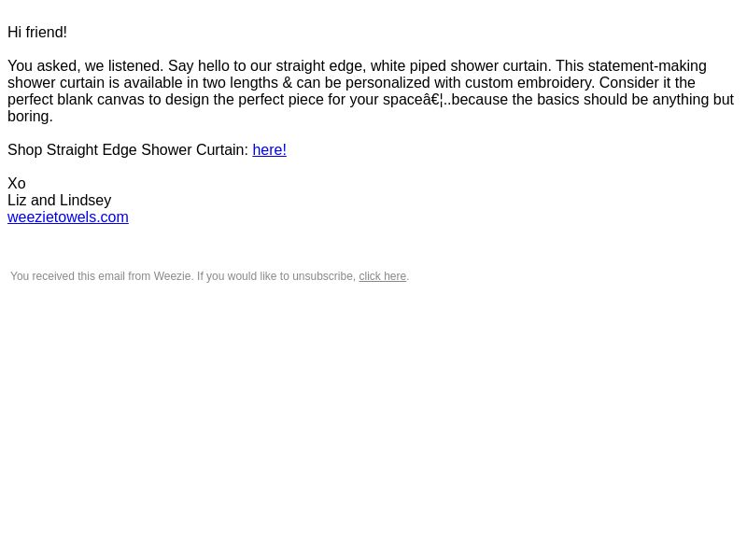
Task: Click the word "Weezie" in the footer
Action: coord(172,276)
